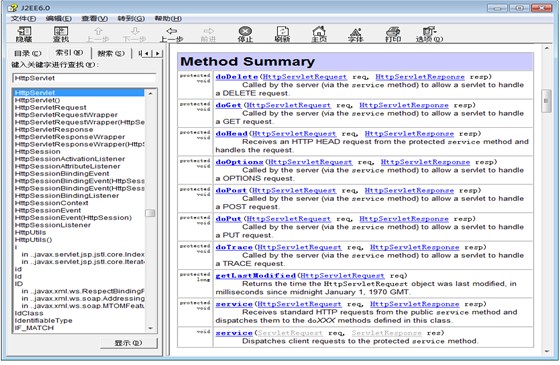Click the Stop (停止) toolbar icon
The width and height of the screenshot is (560, 365).
coord(245,35)
